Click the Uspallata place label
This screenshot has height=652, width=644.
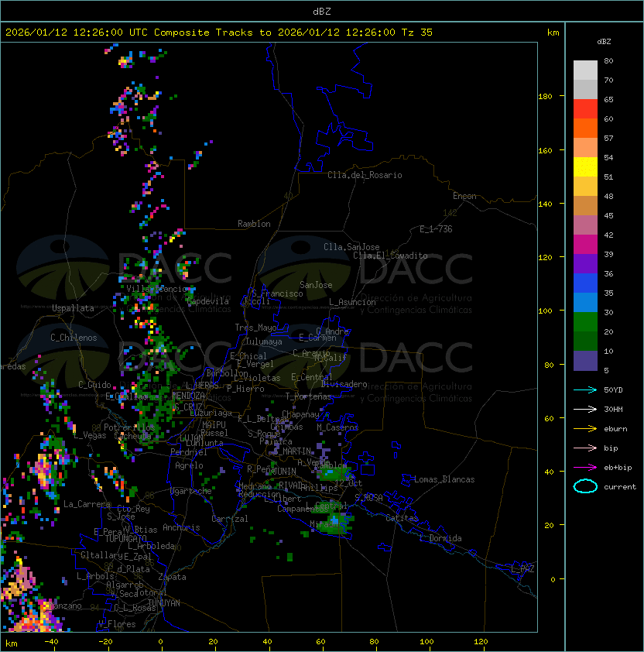click(x=73, y=308)
